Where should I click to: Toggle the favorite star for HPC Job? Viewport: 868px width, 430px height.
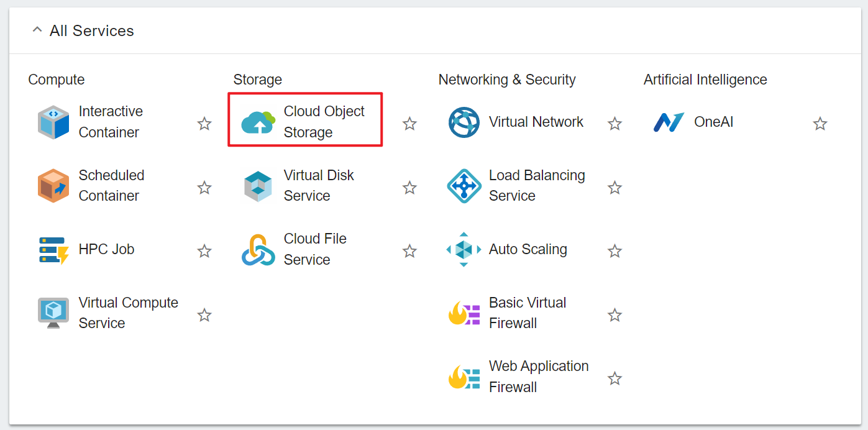click(204, 251)
